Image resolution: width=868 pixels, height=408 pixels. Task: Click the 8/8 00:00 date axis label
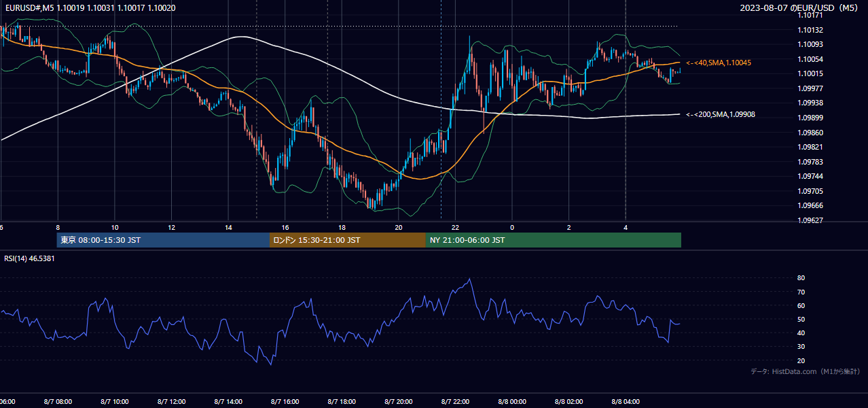pos(513,402)
